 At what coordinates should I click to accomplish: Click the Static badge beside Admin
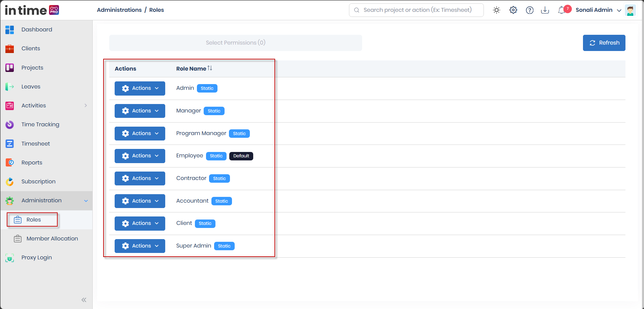click(x=207, y=88)
